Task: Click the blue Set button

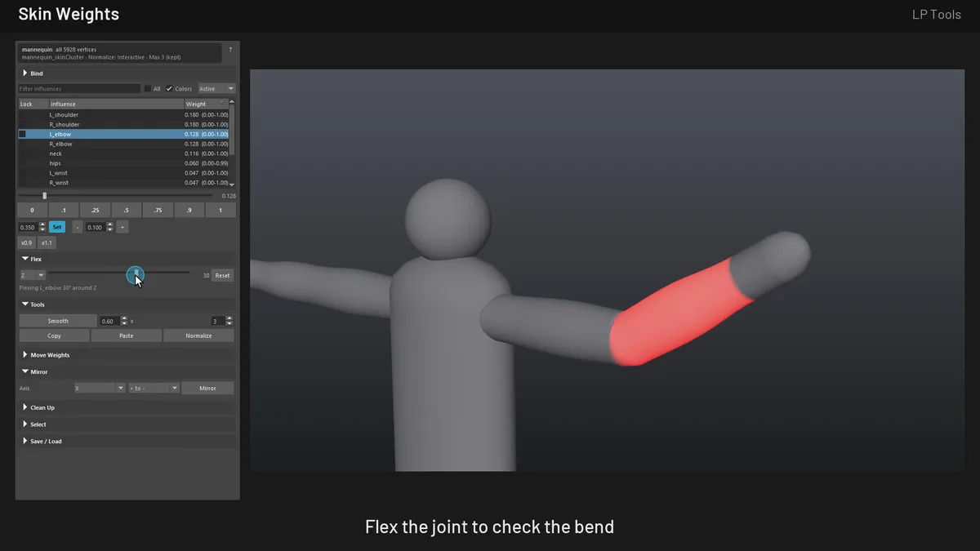Action: (57, 227)
